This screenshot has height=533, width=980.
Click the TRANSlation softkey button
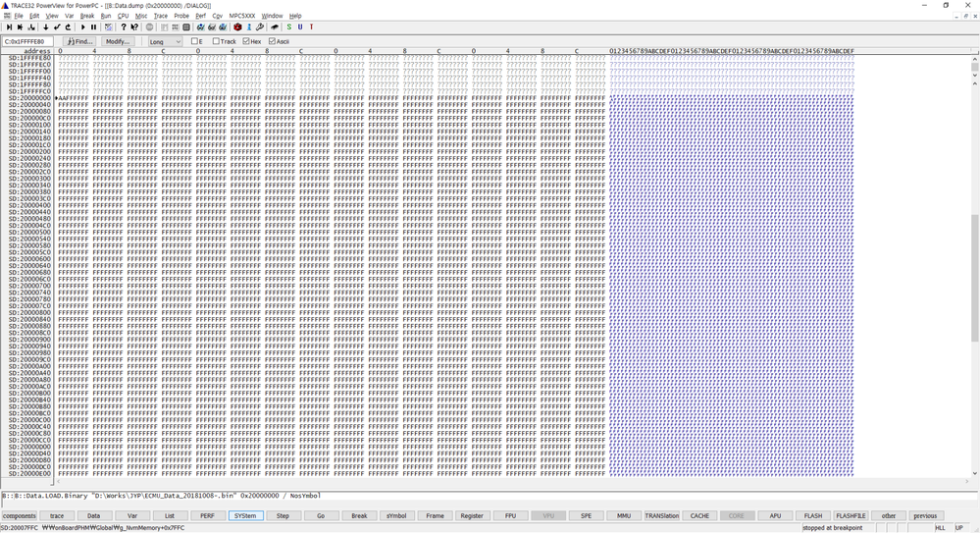click(x=662, y=516)
